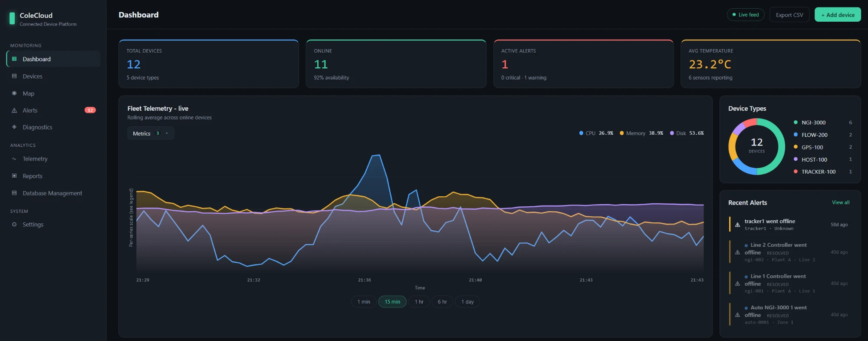
Task: Click the "92% availability" text
Action: point(332,78)
